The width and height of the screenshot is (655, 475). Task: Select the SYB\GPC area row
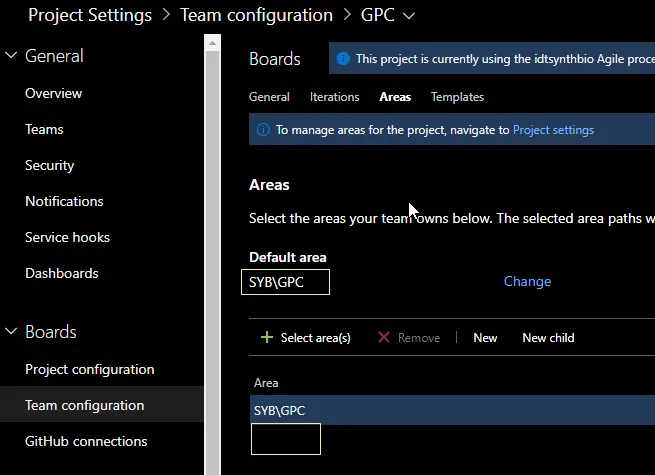click(x=400, y=410)
